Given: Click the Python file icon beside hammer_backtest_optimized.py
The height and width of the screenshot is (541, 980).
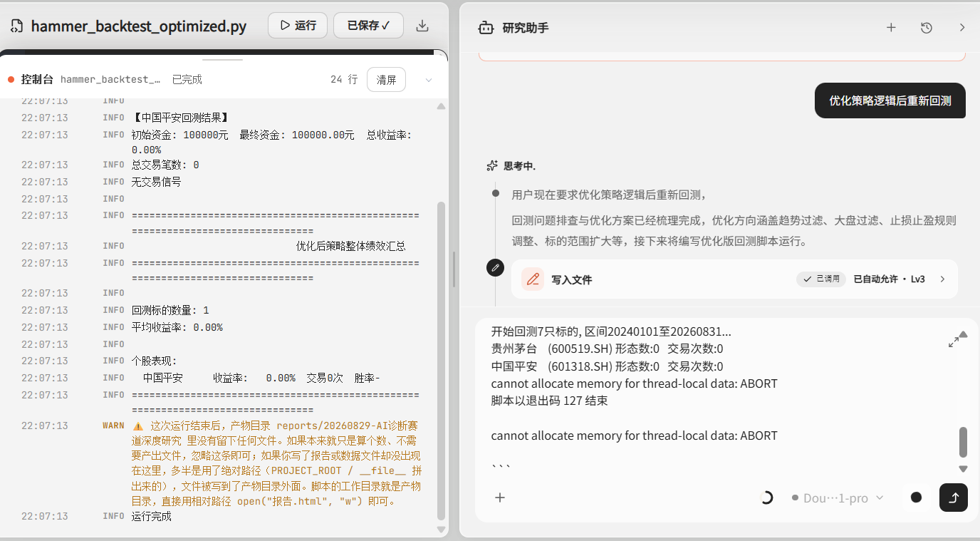Looking at the screenshot, I should (x=17, y=27).
